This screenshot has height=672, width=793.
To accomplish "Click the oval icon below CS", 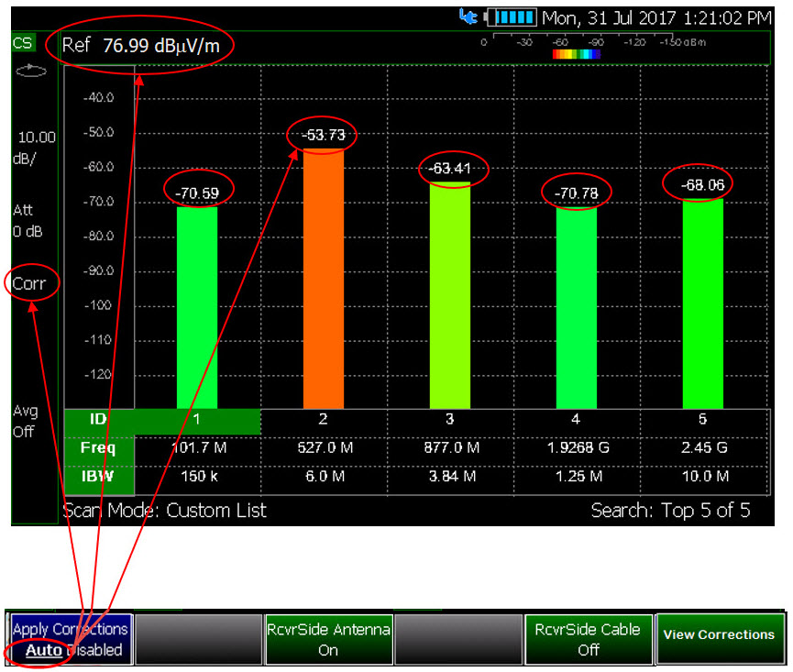I will pos(31,71).
